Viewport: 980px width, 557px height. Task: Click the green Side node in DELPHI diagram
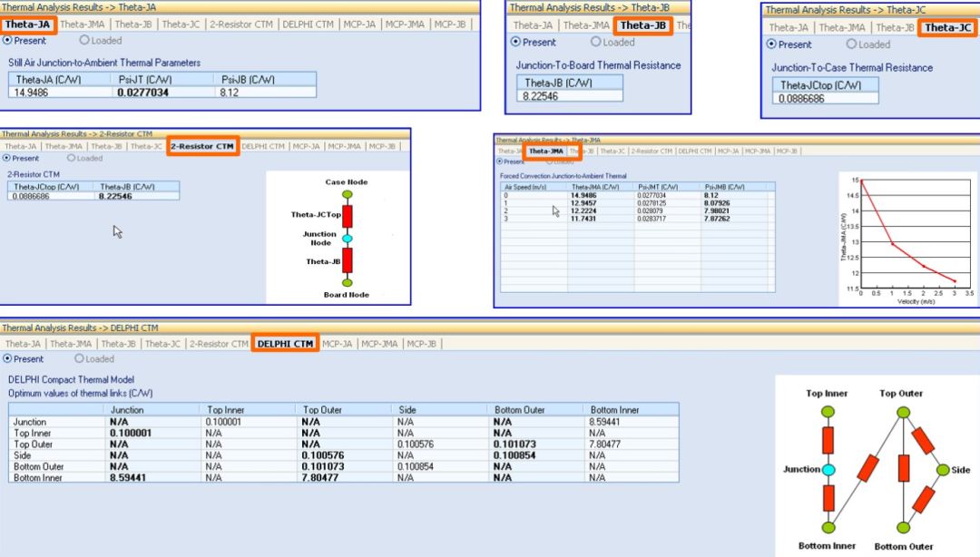click(941, 470)
